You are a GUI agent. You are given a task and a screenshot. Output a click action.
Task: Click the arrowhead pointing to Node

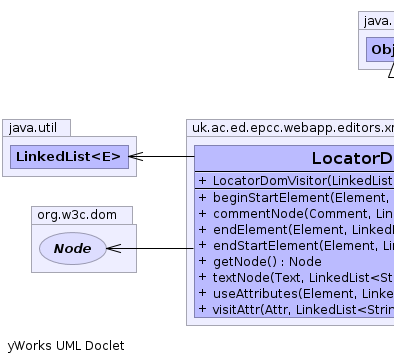114,248
